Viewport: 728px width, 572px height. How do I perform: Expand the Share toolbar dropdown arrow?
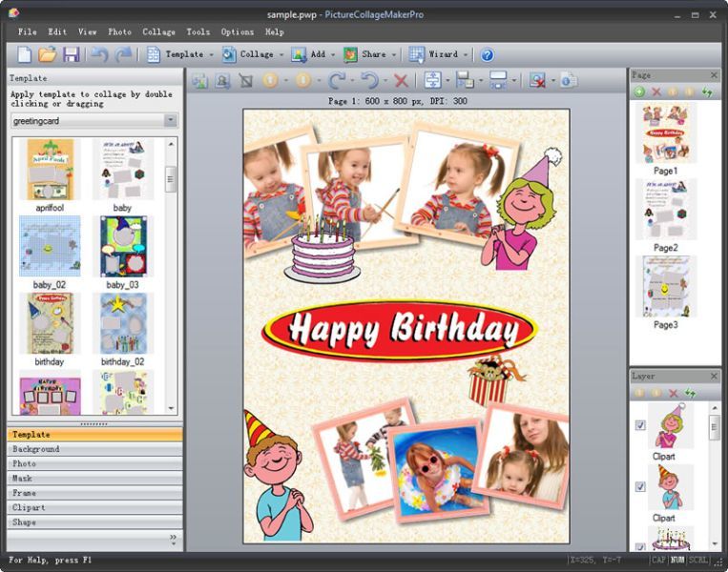tap(394, 54)
